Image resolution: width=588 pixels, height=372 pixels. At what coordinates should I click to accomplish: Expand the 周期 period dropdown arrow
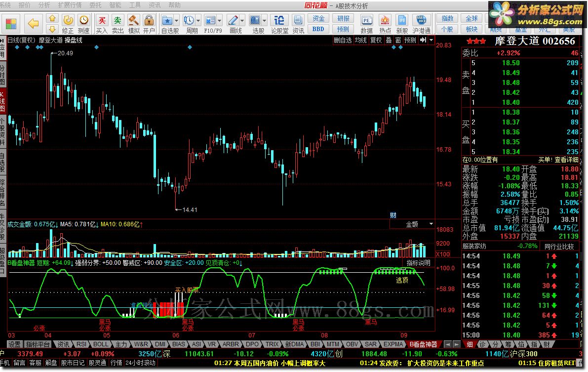198,20
